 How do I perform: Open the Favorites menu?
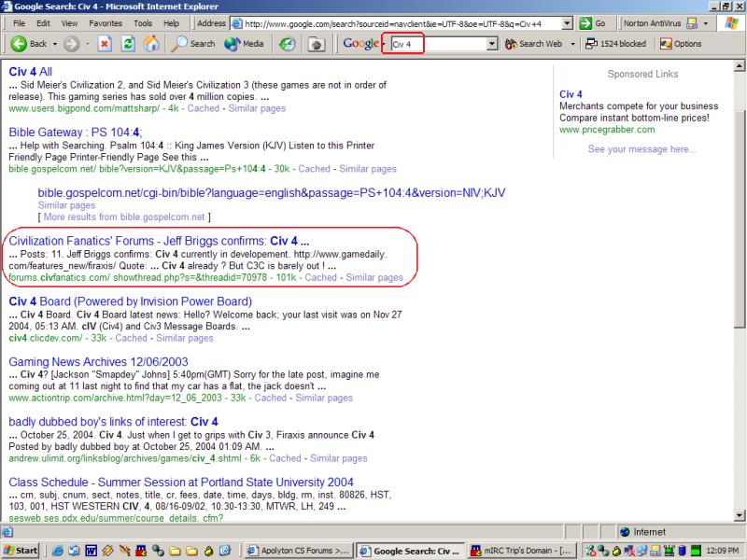click(105, 22)
